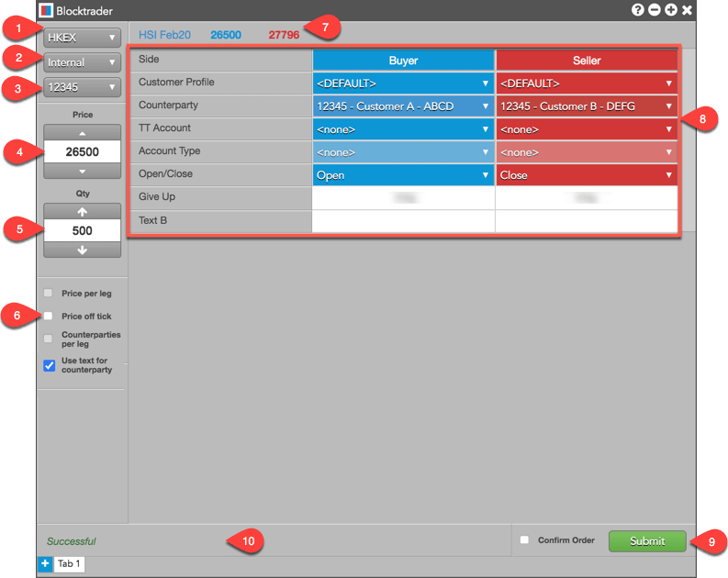Click the Seller Give Up field
Screen dimensions: 728x578
coord(587,198)
